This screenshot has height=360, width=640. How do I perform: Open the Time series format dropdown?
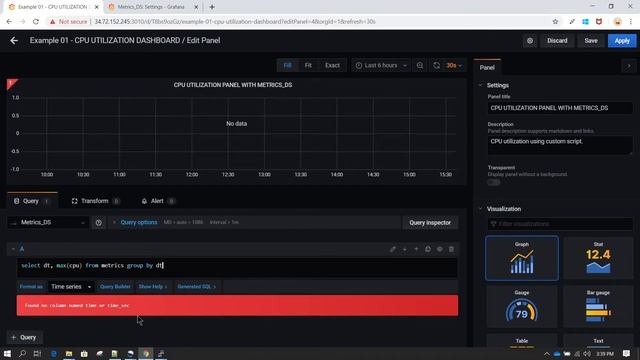[x=71, y=287]
